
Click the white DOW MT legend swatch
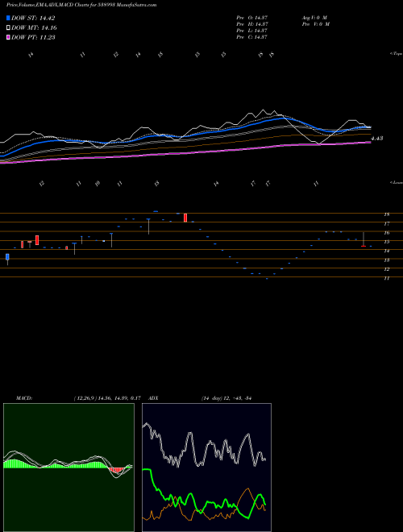point(8,28)
